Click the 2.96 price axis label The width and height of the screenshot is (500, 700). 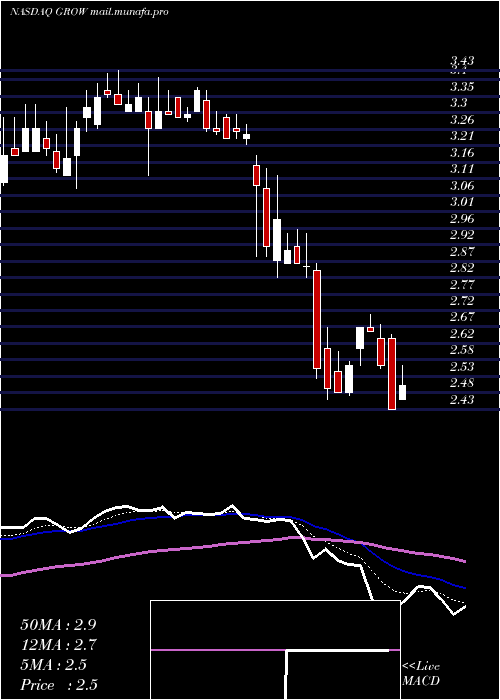click(462, 218)
